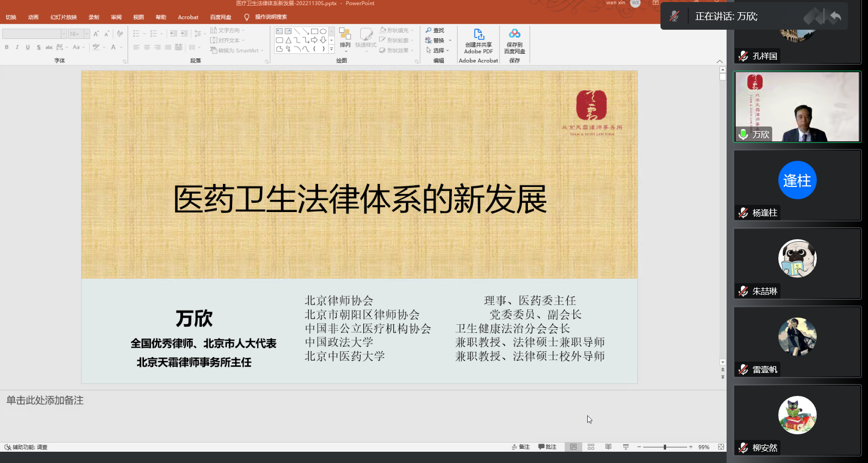Image resolution: width=868 pixels, height=463 pixels.
Task: Toggle Italic formatting button
Action: [x=17, y=47]
